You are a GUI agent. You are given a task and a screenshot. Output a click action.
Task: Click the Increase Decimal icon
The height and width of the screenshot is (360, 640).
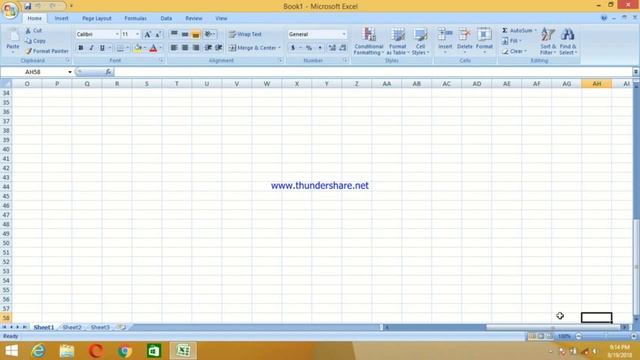coord(332,48)
